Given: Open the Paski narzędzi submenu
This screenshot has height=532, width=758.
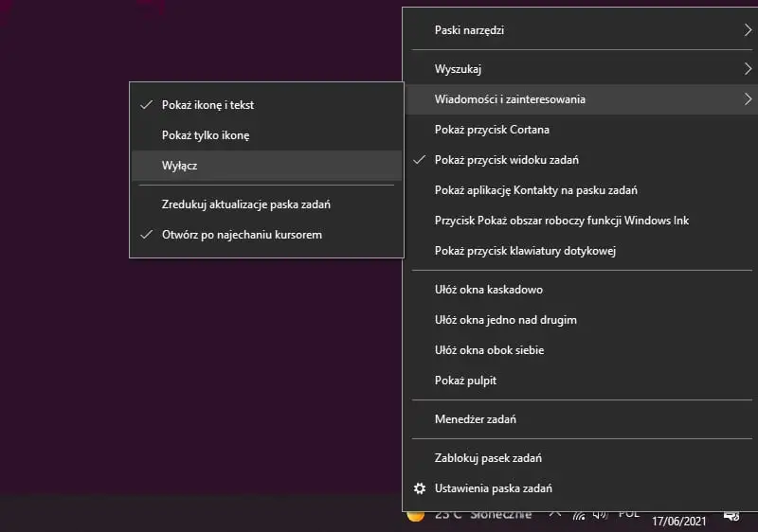Looking at the screenshot, I should click(580, 30).
